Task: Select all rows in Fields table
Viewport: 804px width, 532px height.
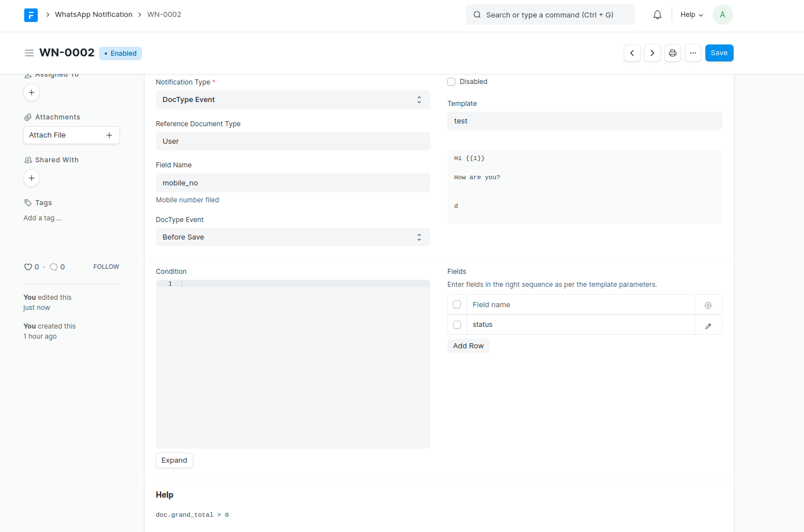Action: [457, 304]
